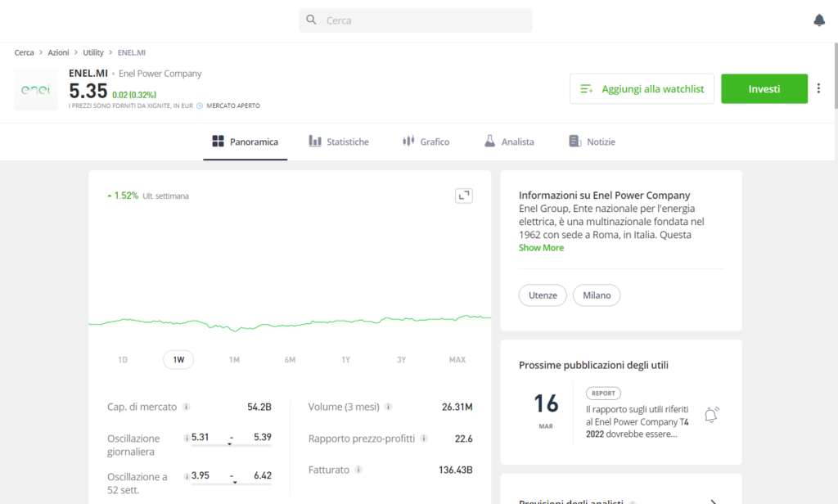Image resolution: width=838 pixels, height=504 pixels.
Task: Click the revenue value 136.43B
Action: click(x=455, y=470)
